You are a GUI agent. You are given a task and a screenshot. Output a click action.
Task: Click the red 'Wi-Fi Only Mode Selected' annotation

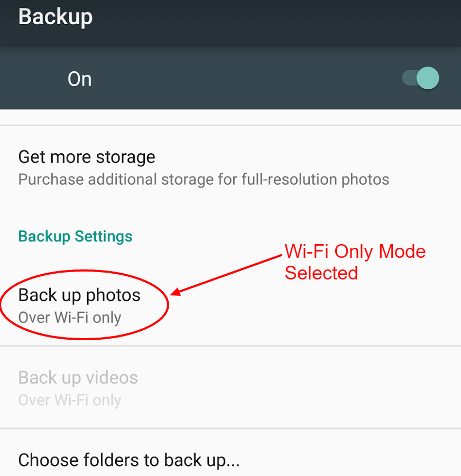coord(355,262)
